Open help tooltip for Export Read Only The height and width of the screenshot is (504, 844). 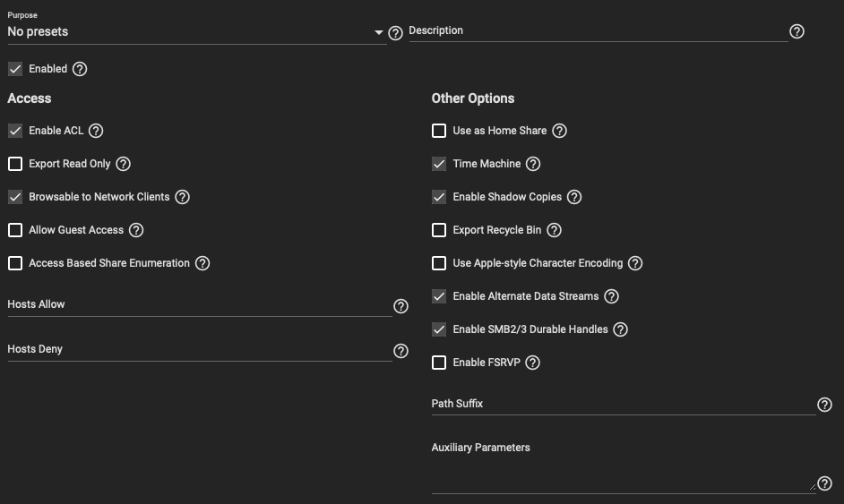click(x=124, y=164)
